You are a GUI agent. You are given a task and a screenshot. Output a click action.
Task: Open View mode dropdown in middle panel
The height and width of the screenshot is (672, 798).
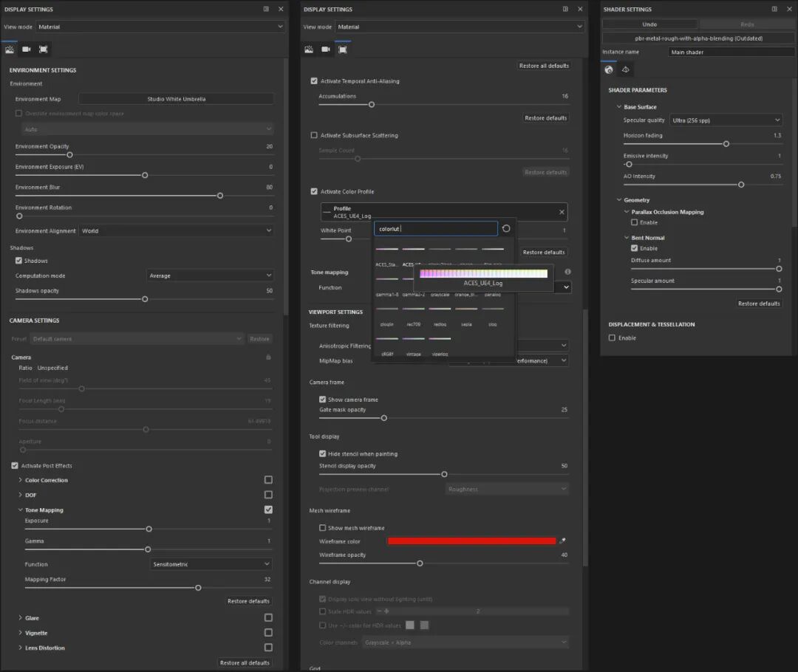pos(459,27)
